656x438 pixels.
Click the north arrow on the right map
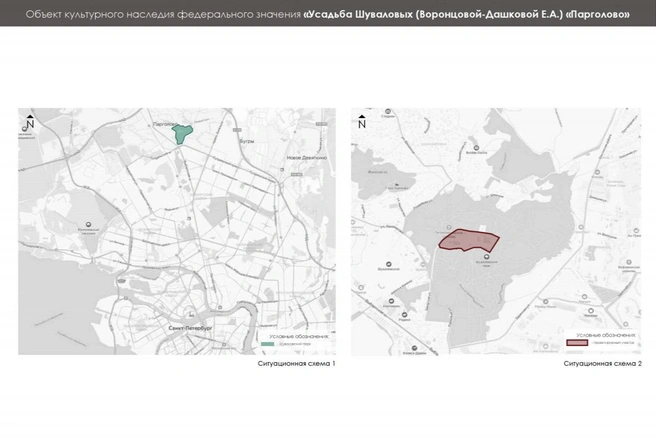pos(362,122)
